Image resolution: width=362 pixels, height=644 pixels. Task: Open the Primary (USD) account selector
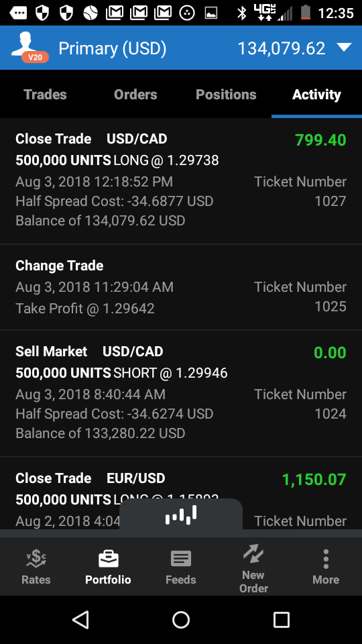click(x=112, y=48)
